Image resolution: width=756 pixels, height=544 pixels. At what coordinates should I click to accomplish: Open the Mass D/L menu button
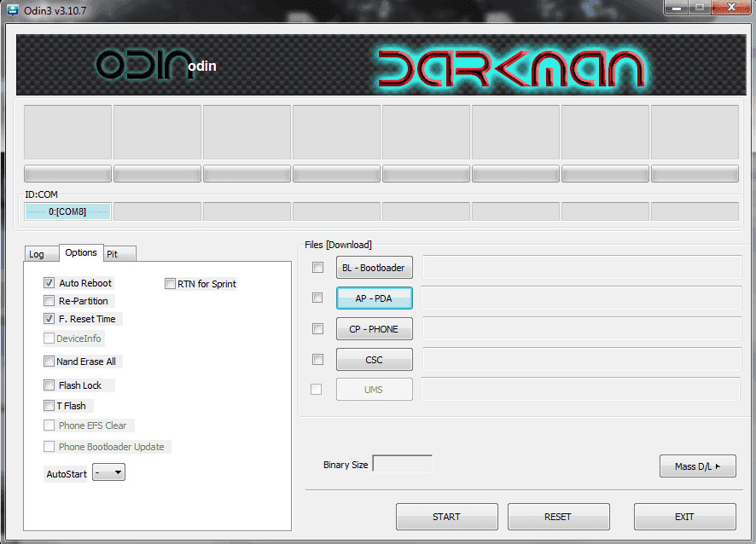(698, 466)
